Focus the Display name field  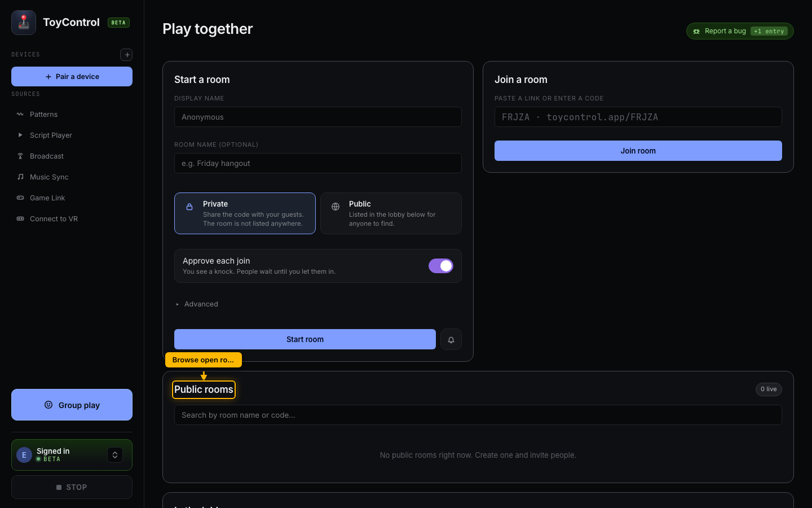click(x=318, y=117)
